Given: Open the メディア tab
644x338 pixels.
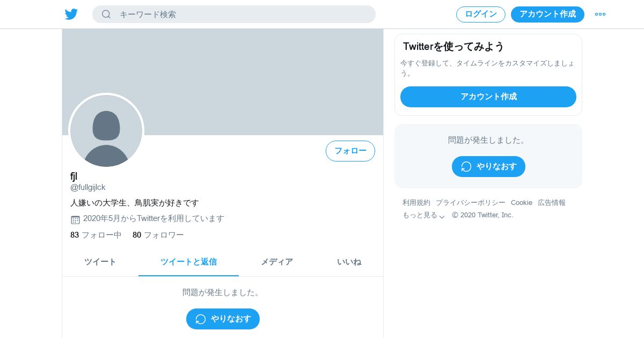Looking at the screenshot, I should point(277,262).
